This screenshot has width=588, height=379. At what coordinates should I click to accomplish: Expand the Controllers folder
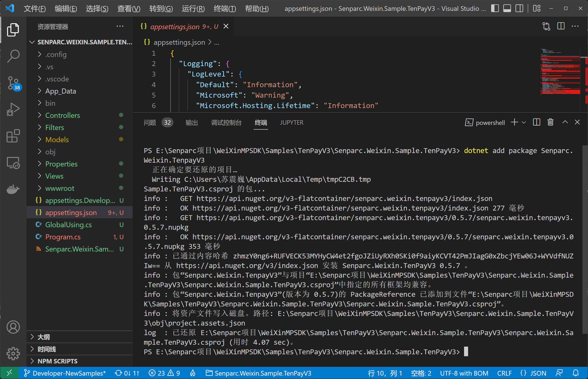pos(80,115)
